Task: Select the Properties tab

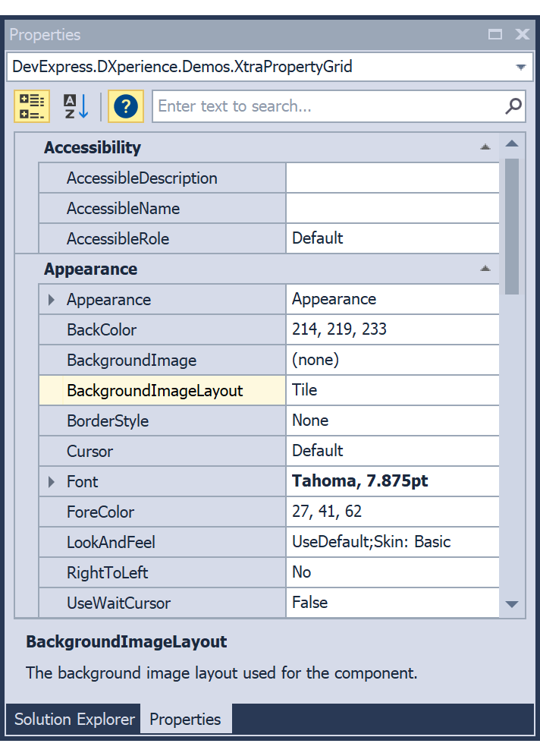Action: (185, 719)
